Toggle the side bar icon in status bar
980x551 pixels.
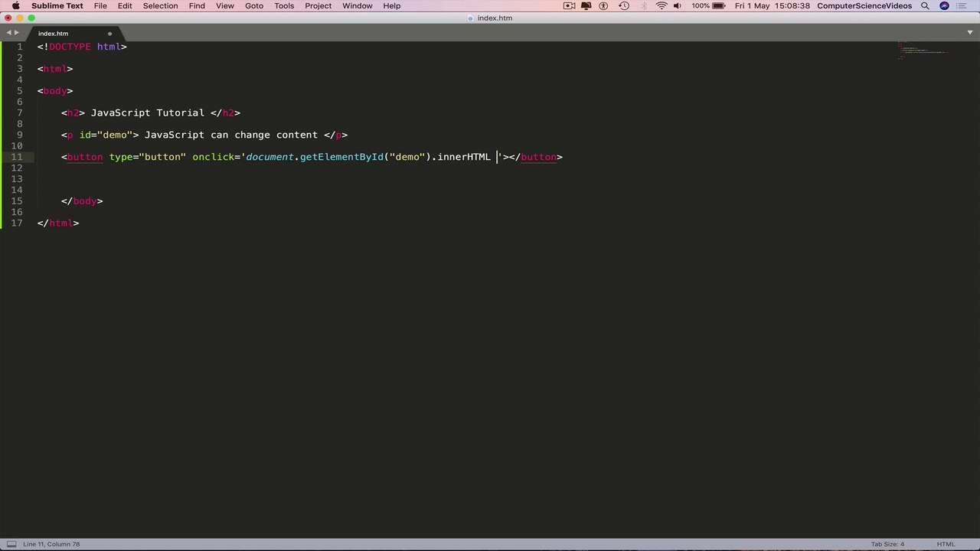coord(11,544)
